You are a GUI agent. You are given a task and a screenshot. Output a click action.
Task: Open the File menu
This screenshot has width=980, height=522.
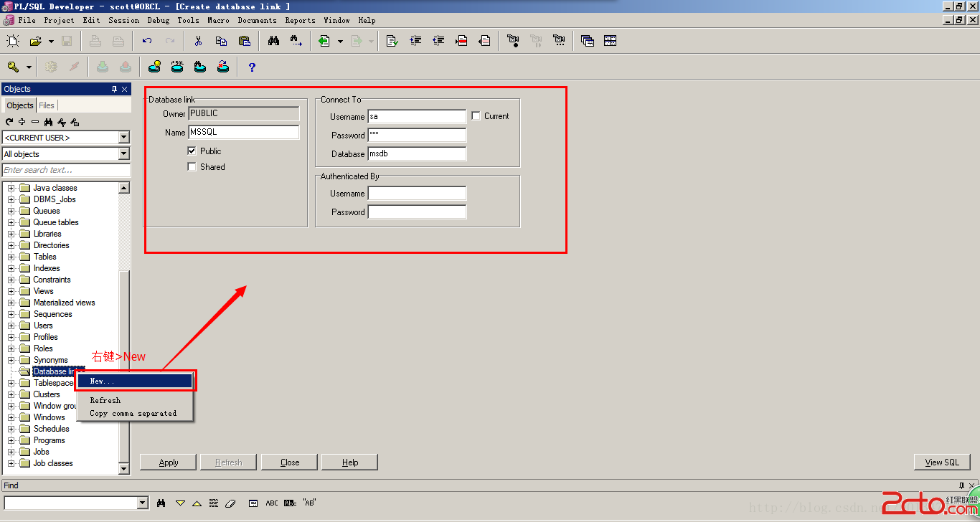click(27, 20)
